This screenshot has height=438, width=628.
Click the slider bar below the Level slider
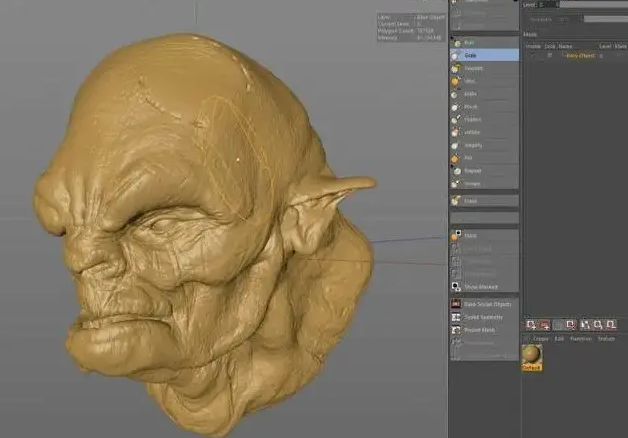click(606, 19)
